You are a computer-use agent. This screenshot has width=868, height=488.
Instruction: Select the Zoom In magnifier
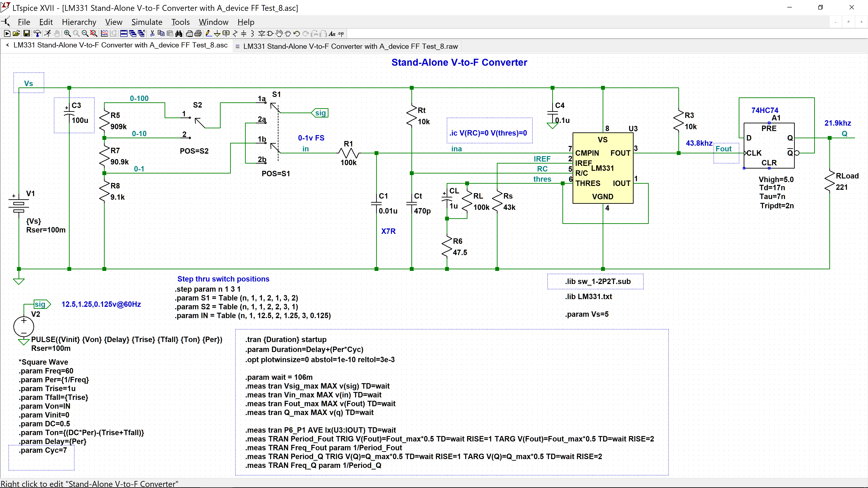[x=67, y=34]
